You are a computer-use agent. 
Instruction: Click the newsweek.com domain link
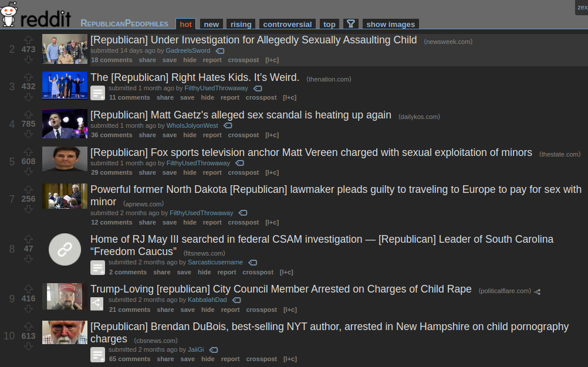pos(448,42)
